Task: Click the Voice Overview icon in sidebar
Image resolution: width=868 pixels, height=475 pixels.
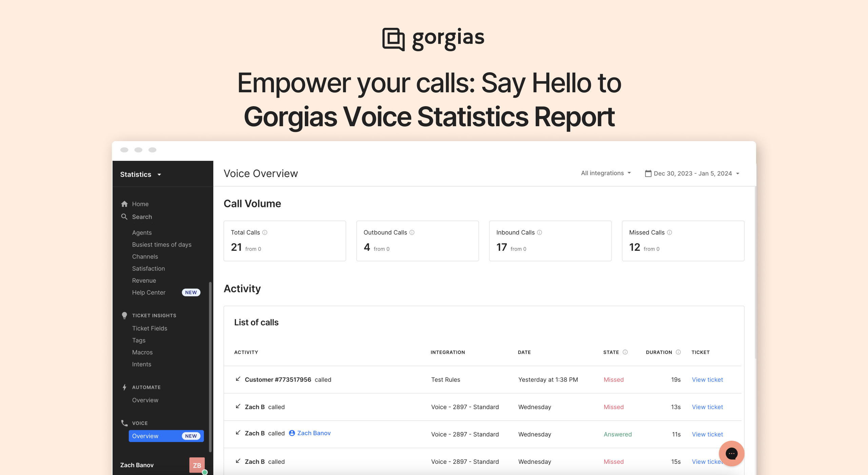Action: point(145,435)
